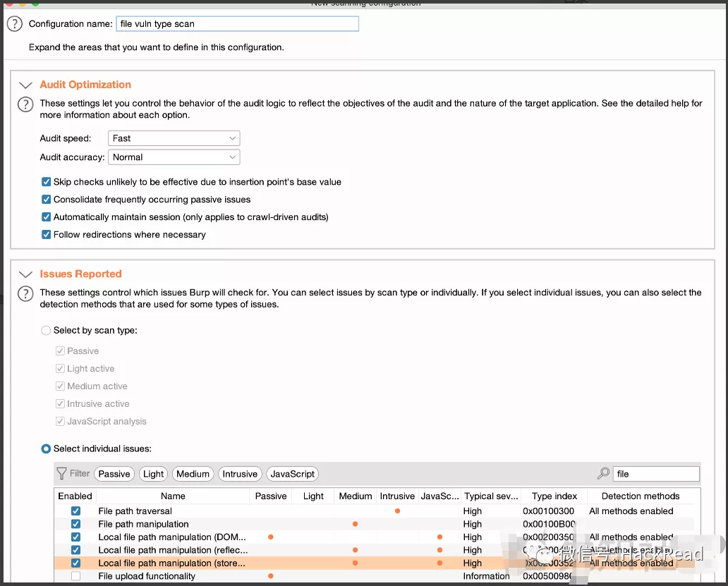This screenshot has height=586, width=728.
Task: Sort by the JavaSc... column header
Action: 439,496
